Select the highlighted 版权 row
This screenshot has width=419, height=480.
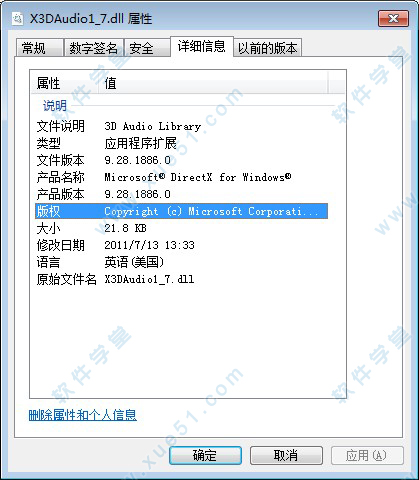(181, 211)
